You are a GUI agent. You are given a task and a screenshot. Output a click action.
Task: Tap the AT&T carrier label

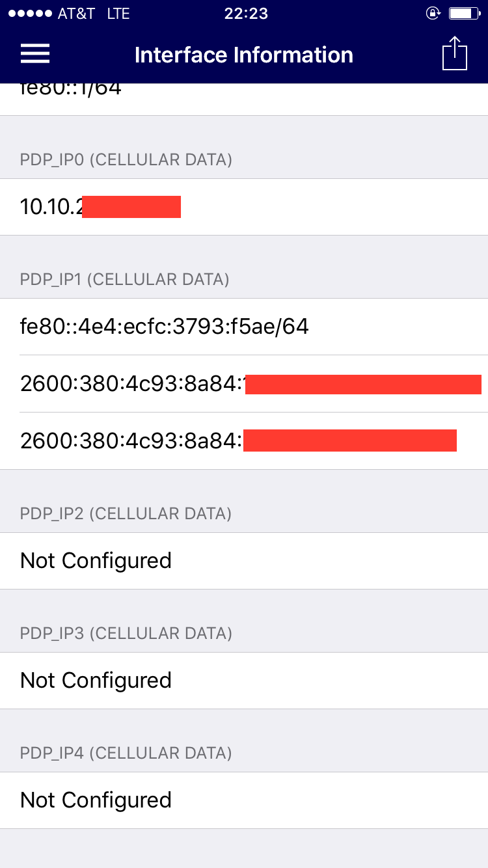(76, 14)
